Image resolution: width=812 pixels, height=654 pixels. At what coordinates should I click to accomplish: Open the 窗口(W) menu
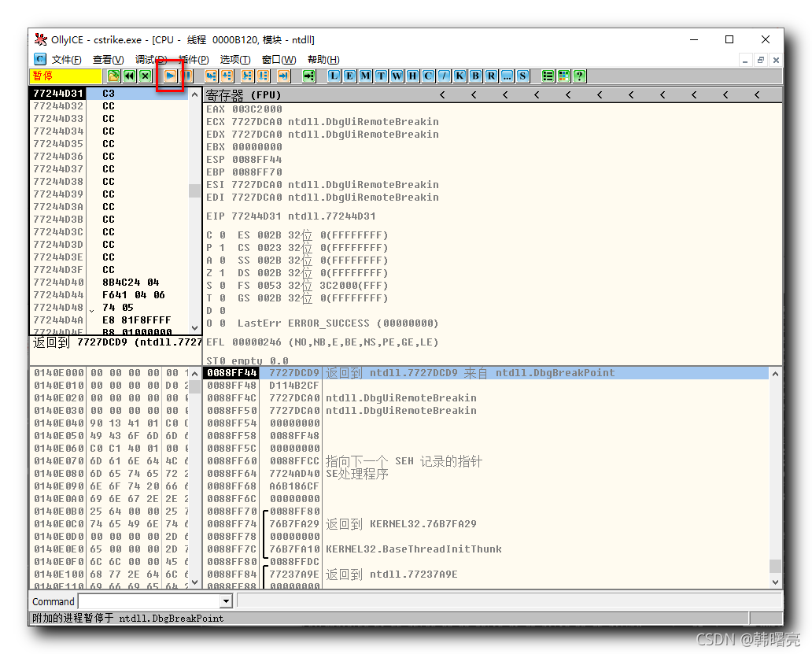coord(279,60)
